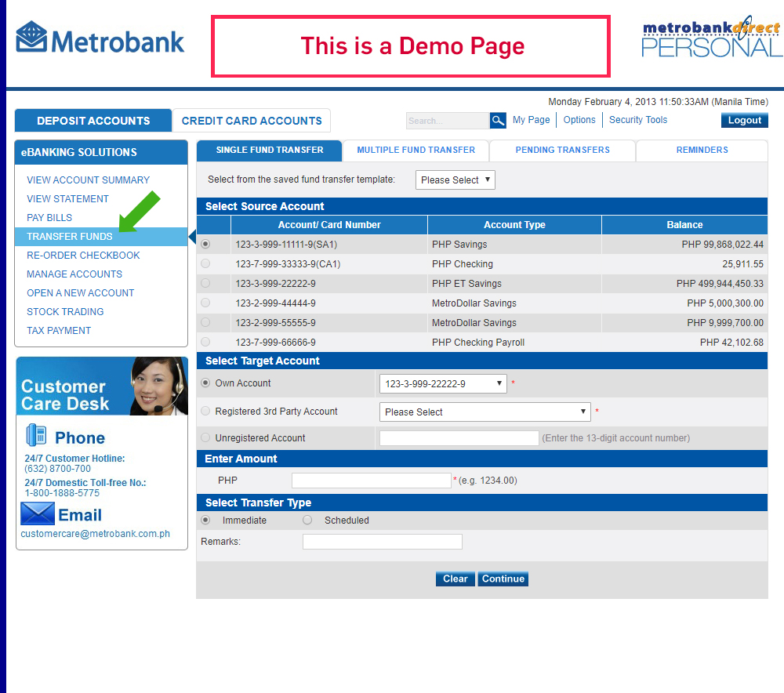Click the search magnifier icon
Image resolution: width=784 pixels, height=693 pixels.
(x=498, y=120)
